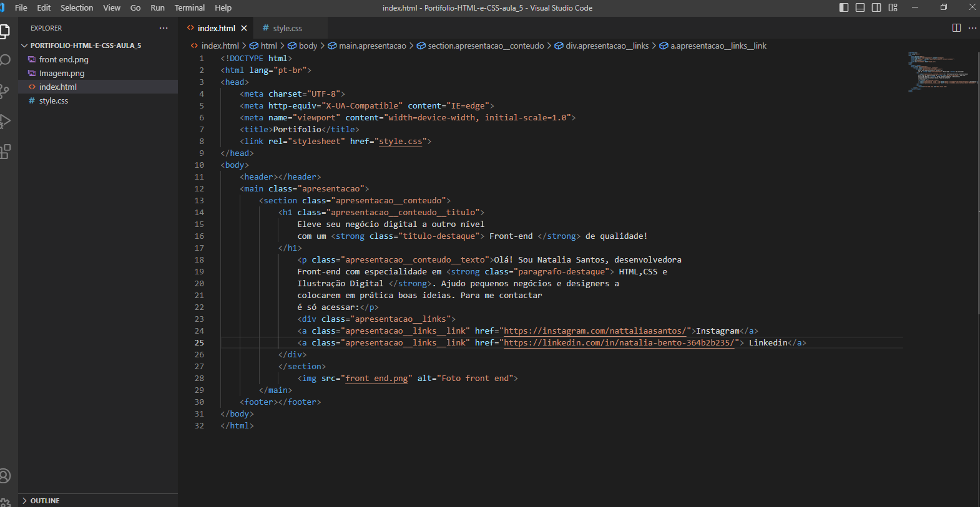Click line number 25 in gutter
This screenshot has width=980, height=507.
pos(199,343)
